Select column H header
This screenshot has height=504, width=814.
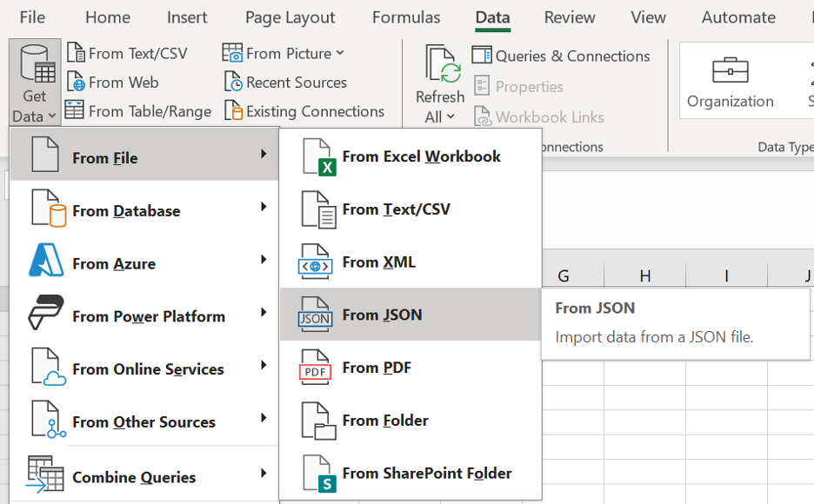644,275
